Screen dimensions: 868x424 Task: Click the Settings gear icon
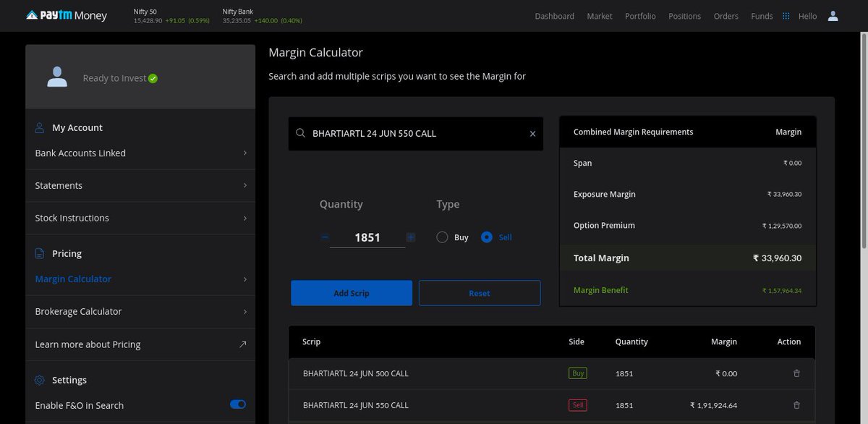pyautogui.click(x=40, y=380)
